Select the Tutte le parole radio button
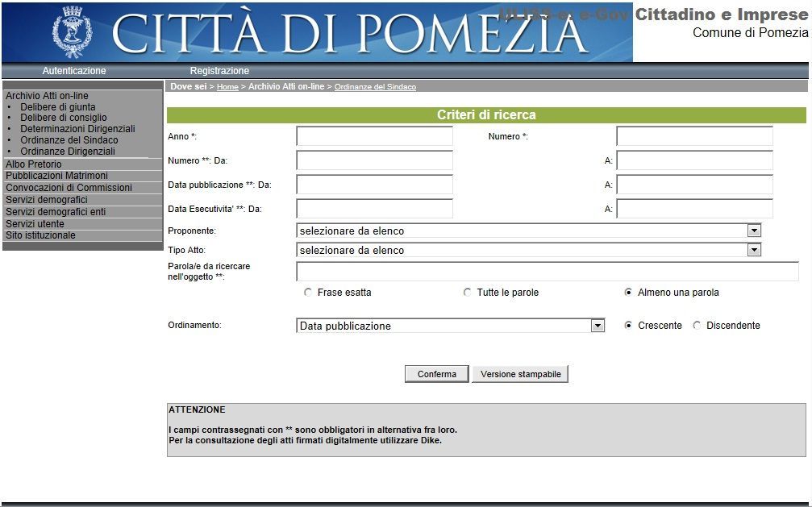The image size is (812, 507). [x=468, y=293]
